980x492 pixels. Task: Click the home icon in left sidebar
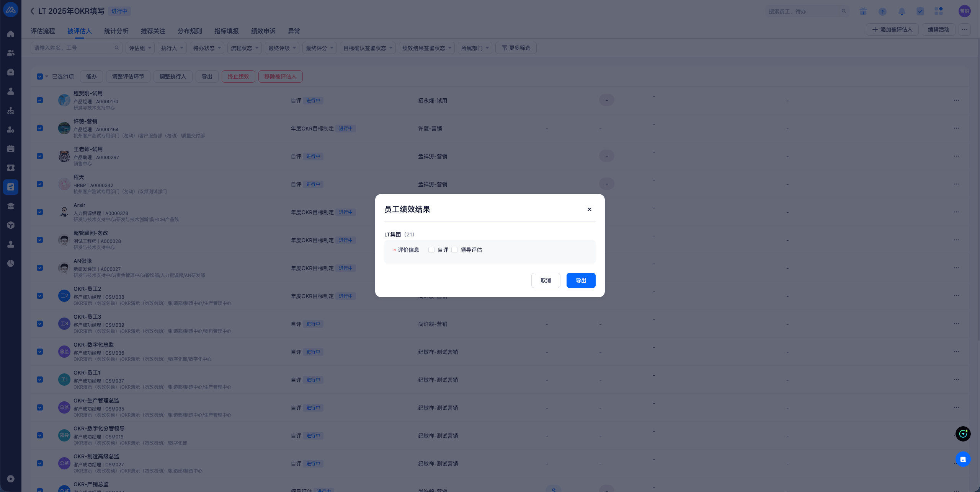point(11,34)
